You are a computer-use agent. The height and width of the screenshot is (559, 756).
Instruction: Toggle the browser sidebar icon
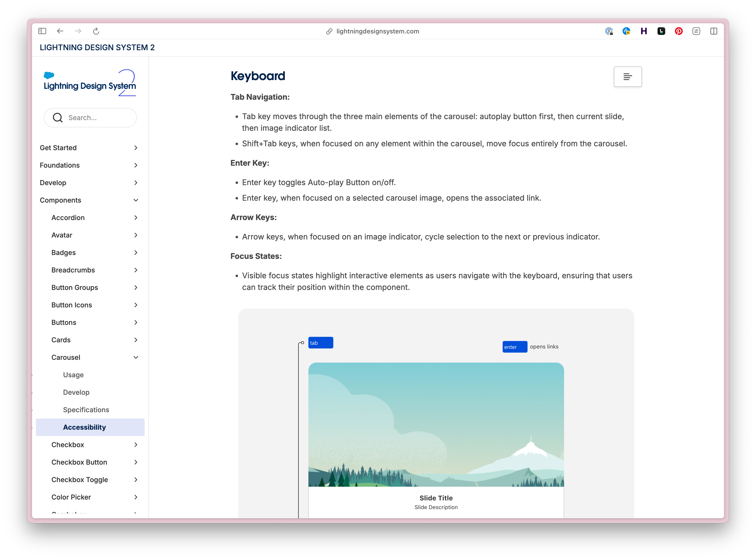(42, 31)
